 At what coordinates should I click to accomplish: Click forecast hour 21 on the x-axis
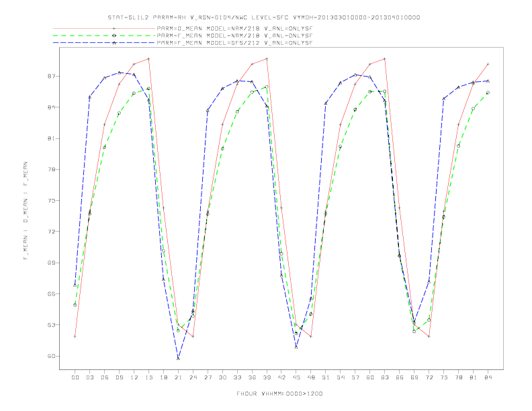point(178,377)
